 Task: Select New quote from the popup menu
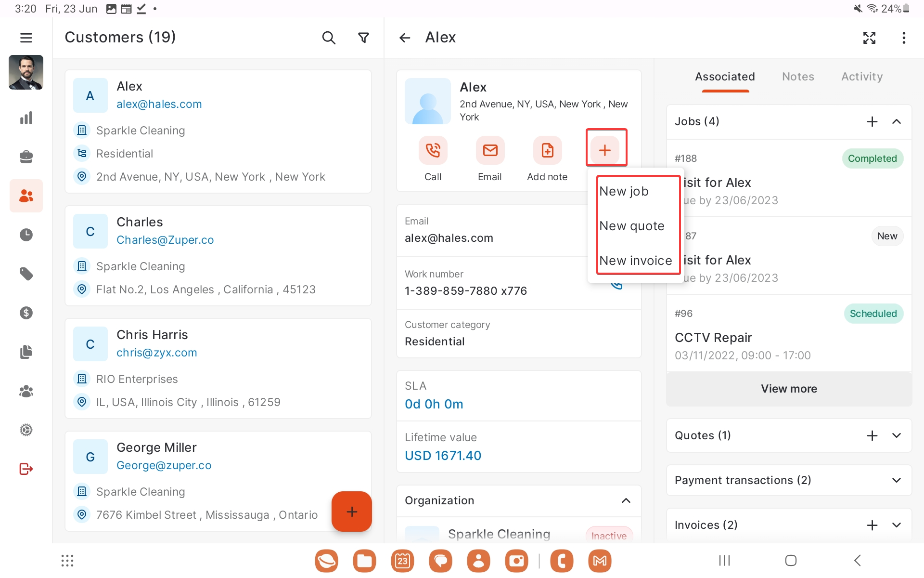pos(632,226)
